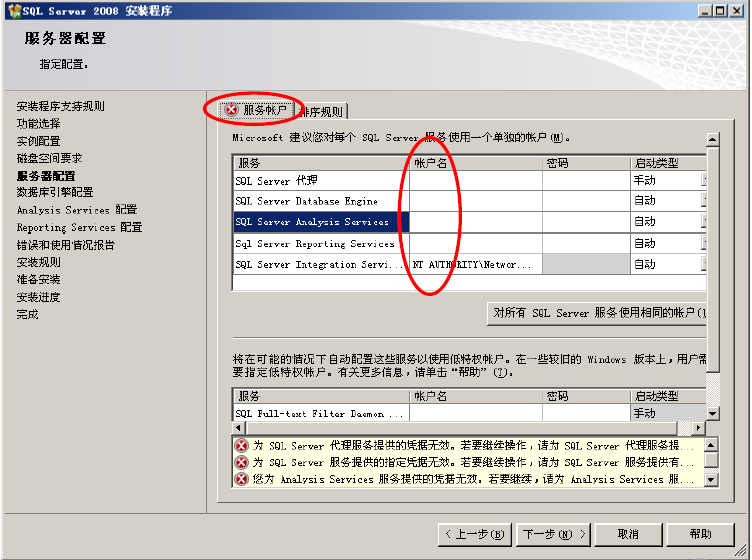This screenshot has width=752, height=560.
Task: Click the red error icon on 服务帐户 tab
Action: 231,110
